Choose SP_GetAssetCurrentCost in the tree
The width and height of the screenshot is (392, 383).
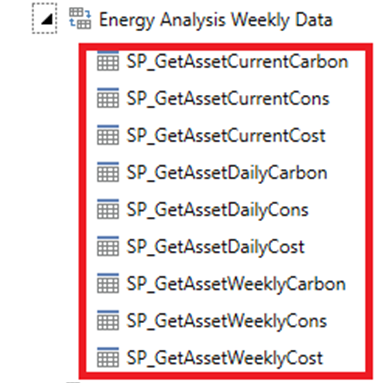(x=226, y=136)
